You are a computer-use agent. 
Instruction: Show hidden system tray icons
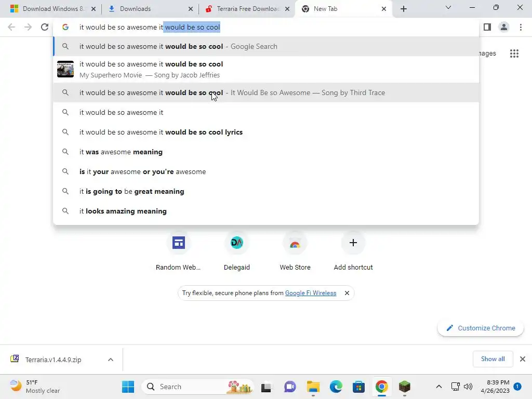tap(438, 387)
